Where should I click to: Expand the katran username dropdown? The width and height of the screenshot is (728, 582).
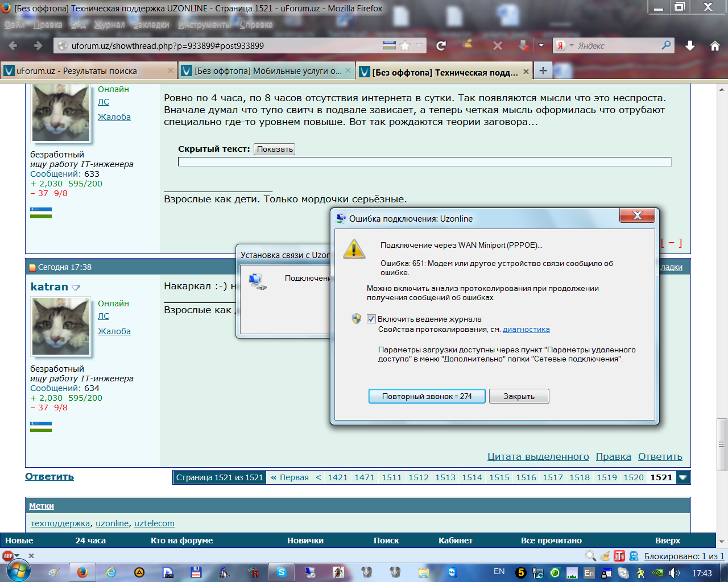[76, 288]
